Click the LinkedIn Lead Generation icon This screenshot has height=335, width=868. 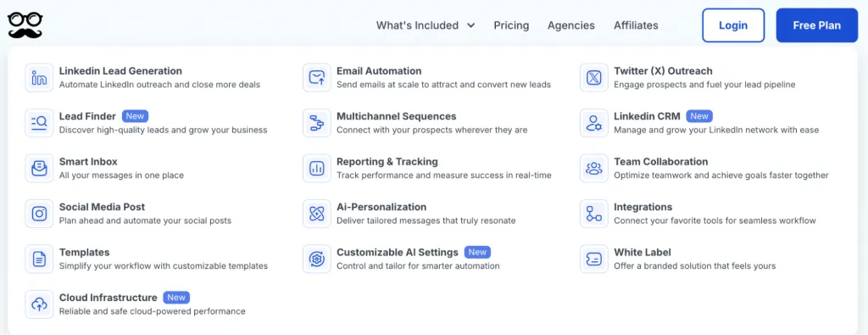coord(39,77)
